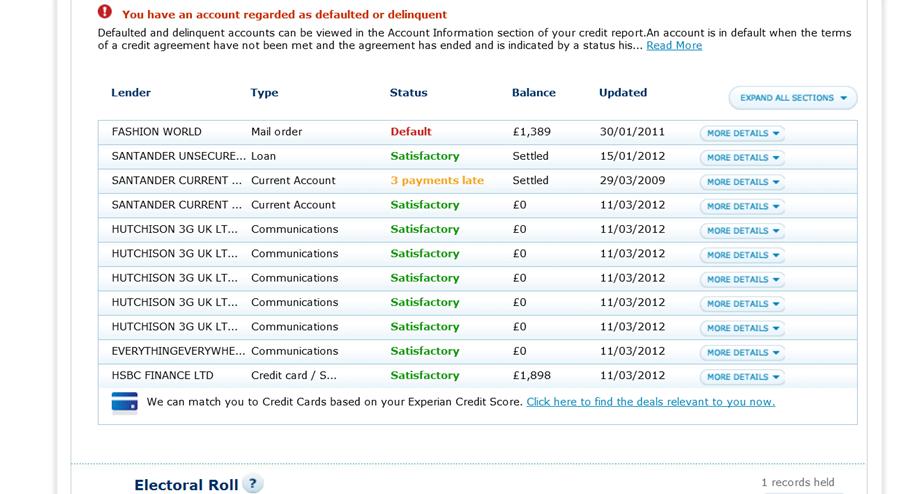Open More Details for HSBC Finance Ltd

click(742, 377)
